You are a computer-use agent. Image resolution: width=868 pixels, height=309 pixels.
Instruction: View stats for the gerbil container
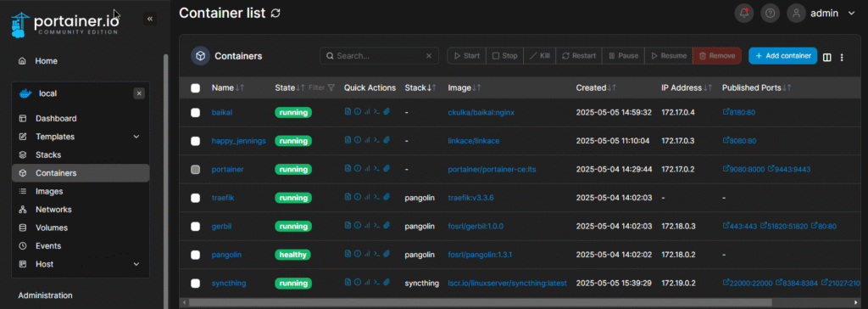coord(366,225)
